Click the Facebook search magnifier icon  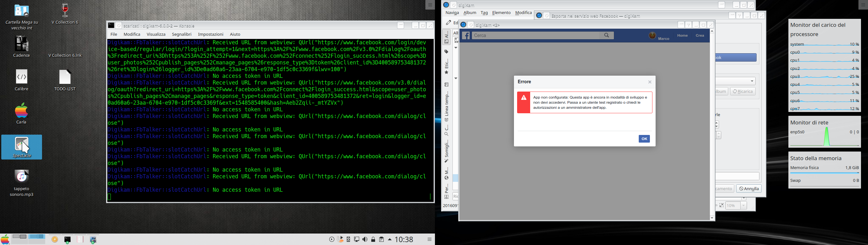pos(607,35)
